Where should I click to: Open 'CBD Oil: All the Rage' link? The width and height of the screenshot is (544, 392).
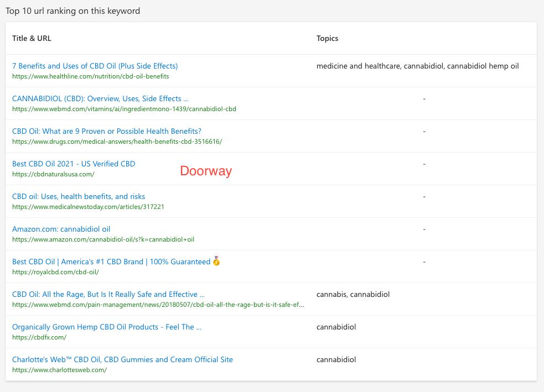[108, 294]
